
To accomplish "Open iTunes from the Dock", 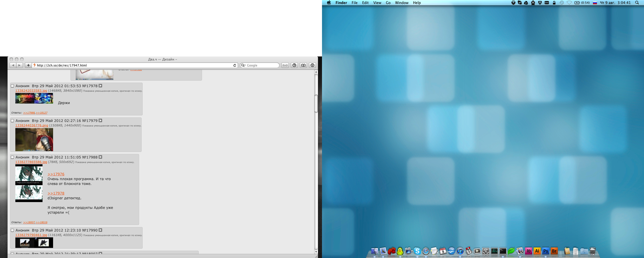I will point(460,251).
